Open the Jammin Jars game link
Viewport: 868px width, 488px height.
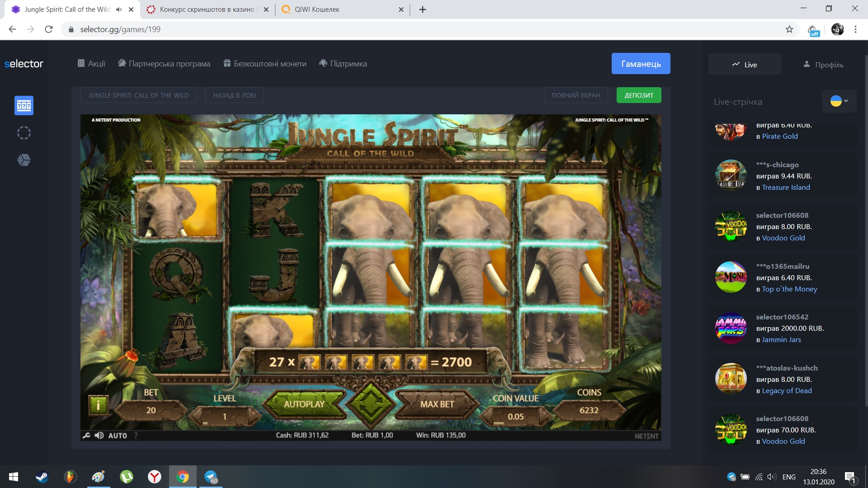click(781, 340)
